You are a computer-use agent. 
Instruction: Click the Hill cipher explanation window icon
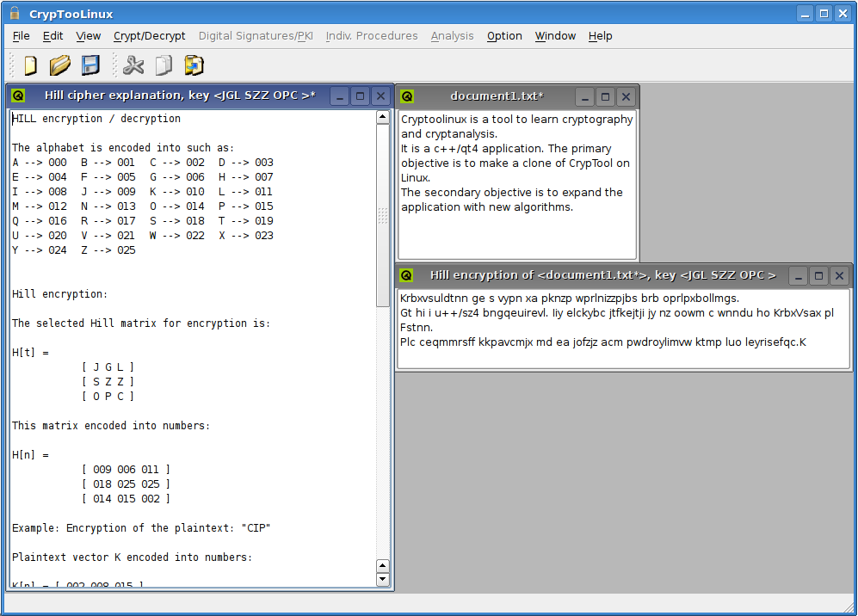click(x=19, y=95)
